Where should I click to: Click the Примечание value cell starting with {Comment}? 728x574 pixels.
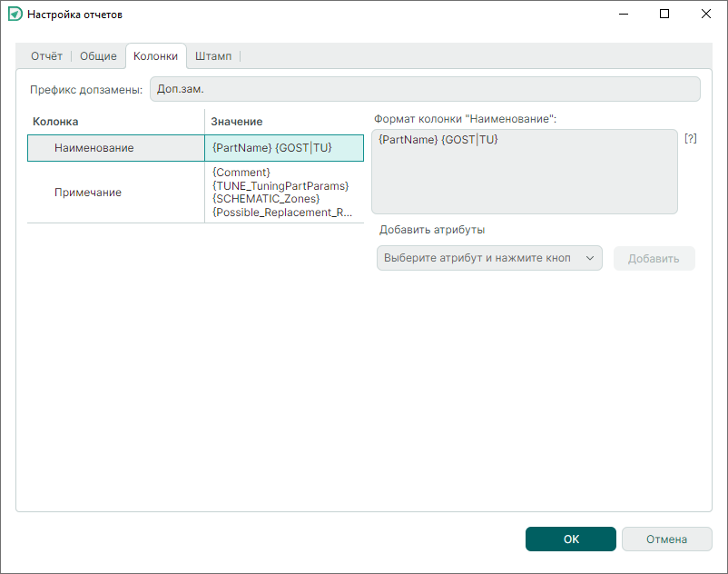click(283, 193)
